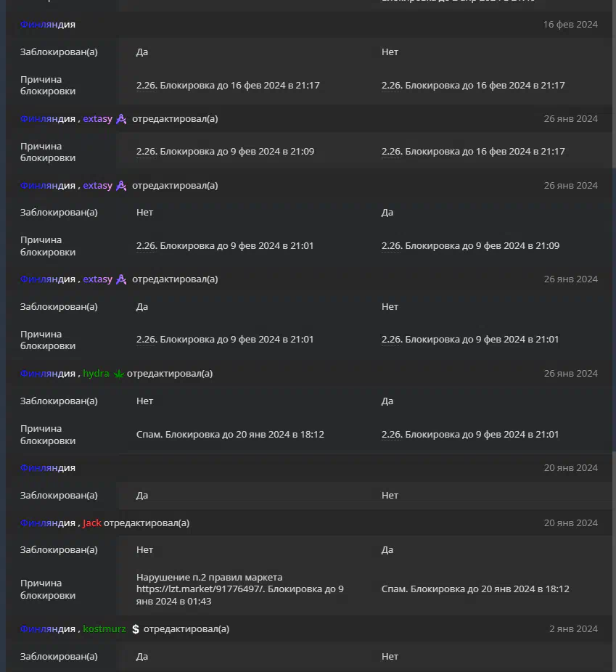Click the 2 янв 2024 date stamp
The height and width of the screenshot is (672, 616).
[x=573, y=628]
